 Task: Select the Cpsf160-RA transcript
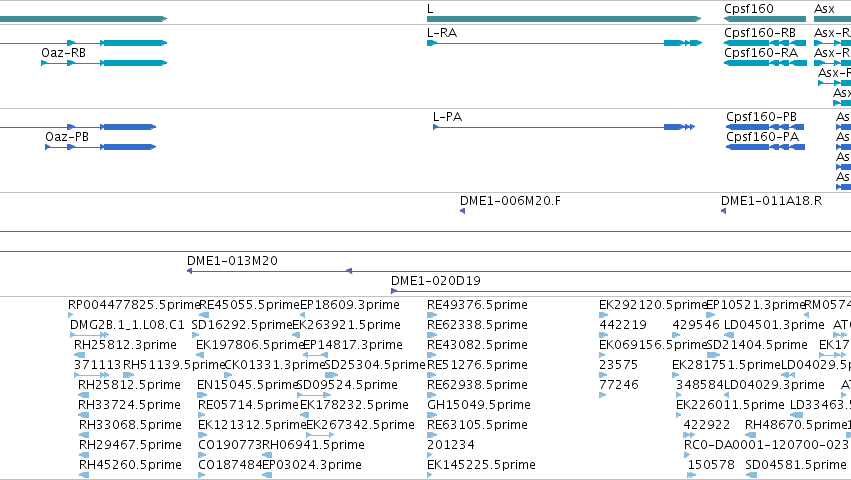coord(765,63)
